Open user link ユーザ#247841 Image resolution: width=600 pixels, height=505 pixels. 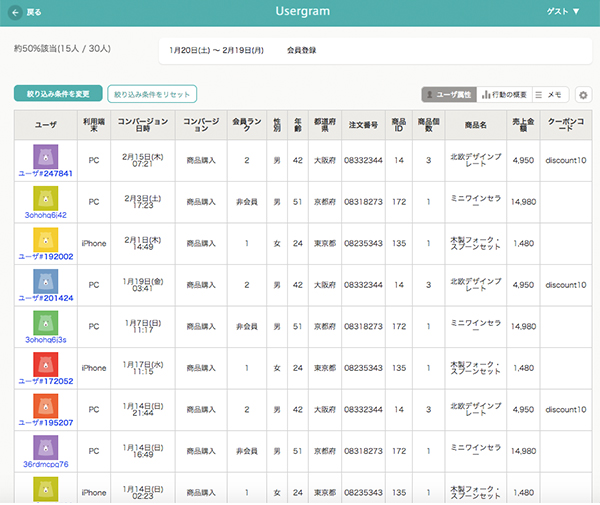point(46,174)
